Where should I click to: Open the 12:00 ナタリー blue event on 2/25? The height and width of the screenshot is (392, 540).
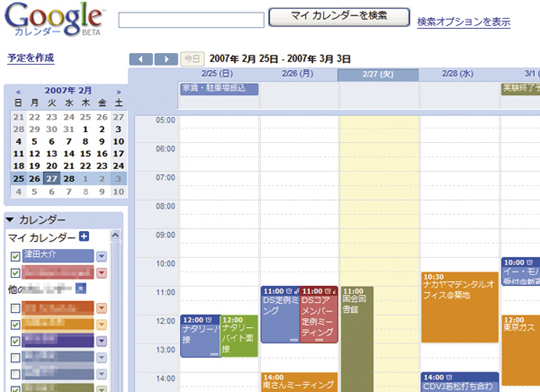pyautogui.click(x=200, y=336)
